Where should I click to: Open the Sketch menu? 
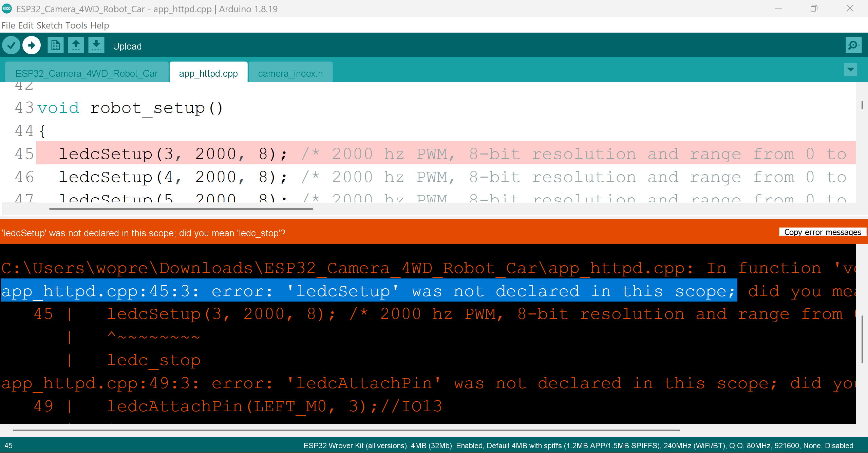(x=50, y=25)
